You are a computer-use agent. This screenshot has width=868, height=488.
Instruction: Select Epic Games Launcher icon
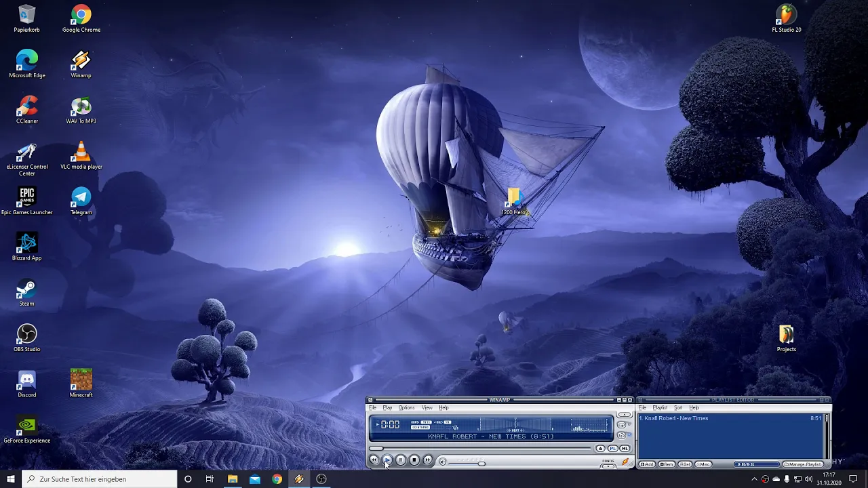coord(27,201)
